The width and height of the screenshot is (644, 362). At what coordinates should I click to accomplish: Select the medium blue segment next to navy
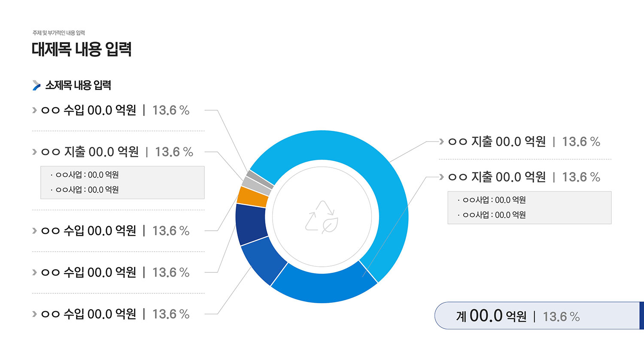263,259
